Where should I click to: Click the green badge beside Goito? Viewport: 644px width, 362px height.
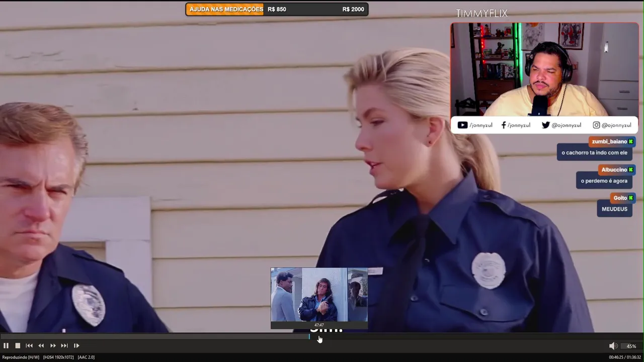tap(631, 198)
